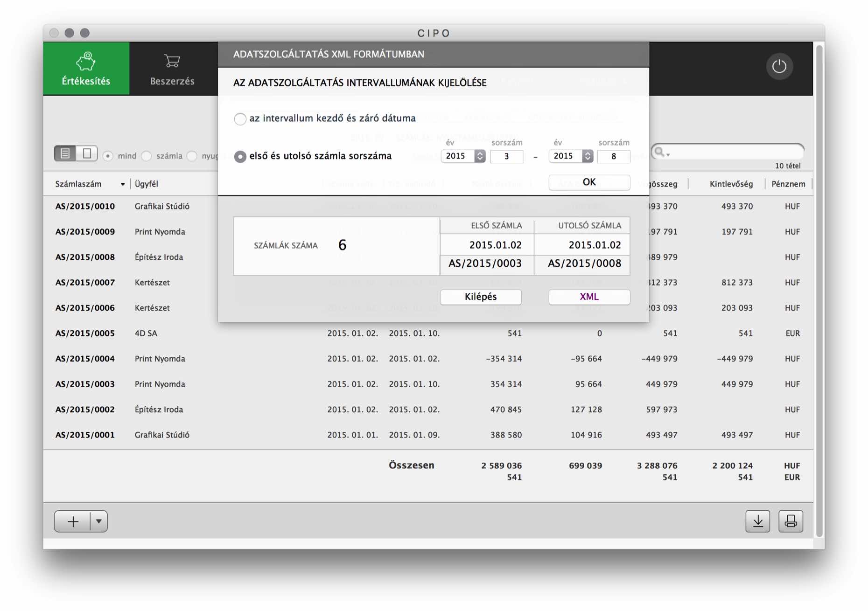This screenshot has width=868, height=611.
Task: Select the 'számla' filter radio button
Action: pos(147,156)
